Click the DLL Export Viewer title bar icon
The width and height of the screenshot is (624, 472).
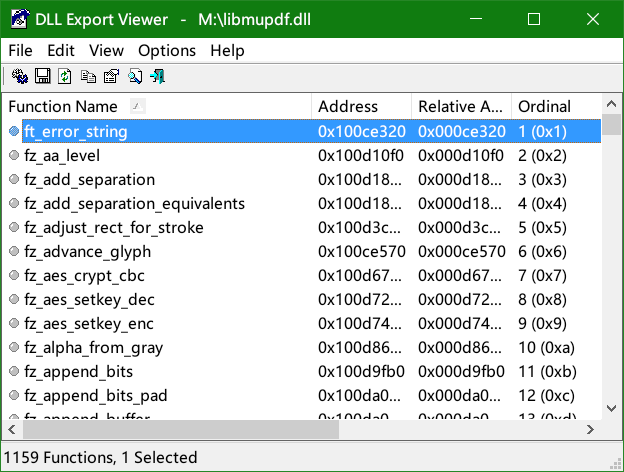(x=20, y=19)
